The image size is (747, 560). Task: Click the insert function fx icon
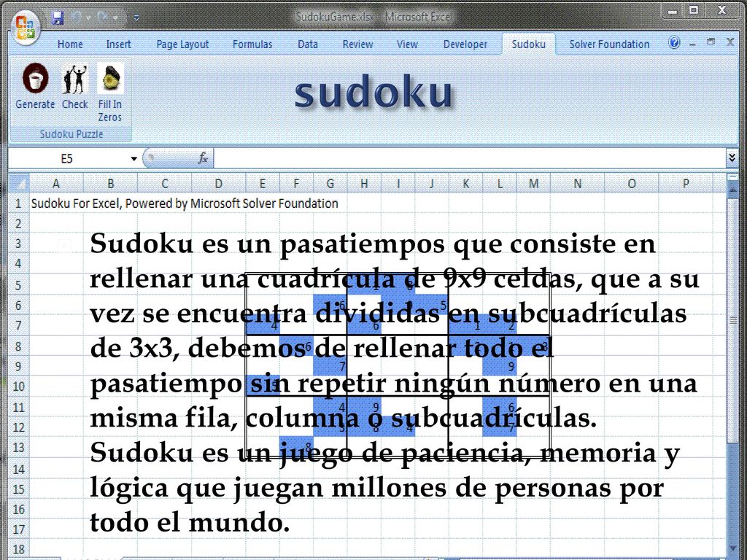pos(203,158)
